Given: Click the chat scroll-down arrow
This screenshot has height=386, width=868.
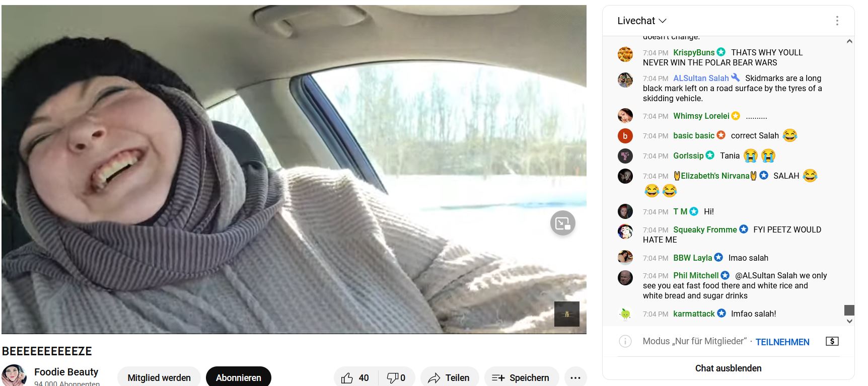Looking at the screenshot, I should [x=849, y=321].
